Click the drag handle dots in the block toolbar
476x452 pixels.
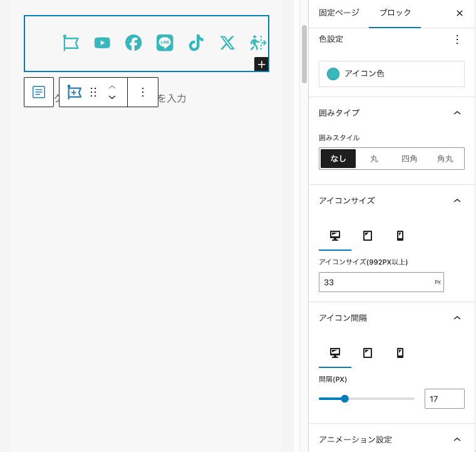point(93,92)
